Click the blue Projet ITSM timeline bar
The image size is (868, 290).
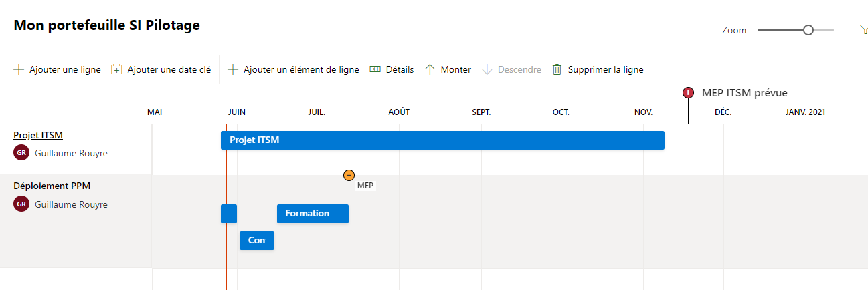click(x=442, y=140)
